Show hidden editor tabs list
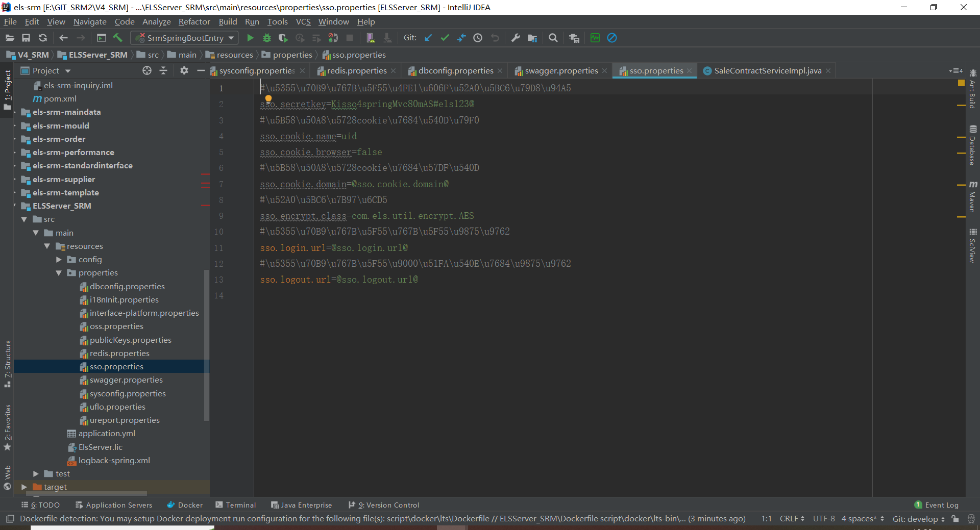Viewport: 980px width, 530px height. (x=956, y=71)
